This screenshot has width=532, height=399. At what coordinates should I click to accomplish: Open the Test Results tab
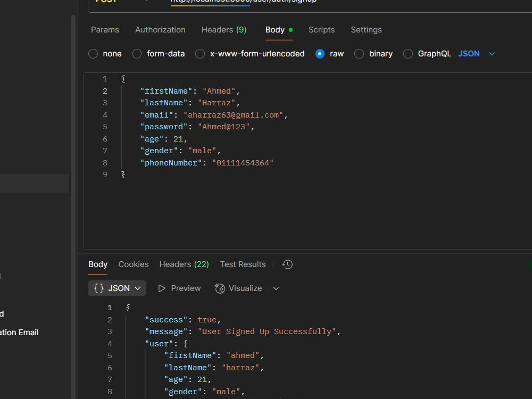[243, 264]
